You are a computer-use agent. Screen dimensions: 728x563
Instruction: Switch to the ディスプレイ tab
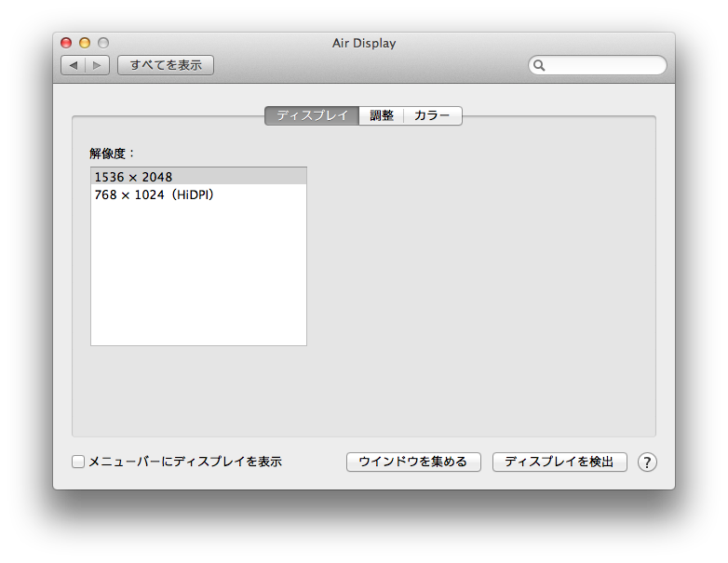click(x=312, y=115)
